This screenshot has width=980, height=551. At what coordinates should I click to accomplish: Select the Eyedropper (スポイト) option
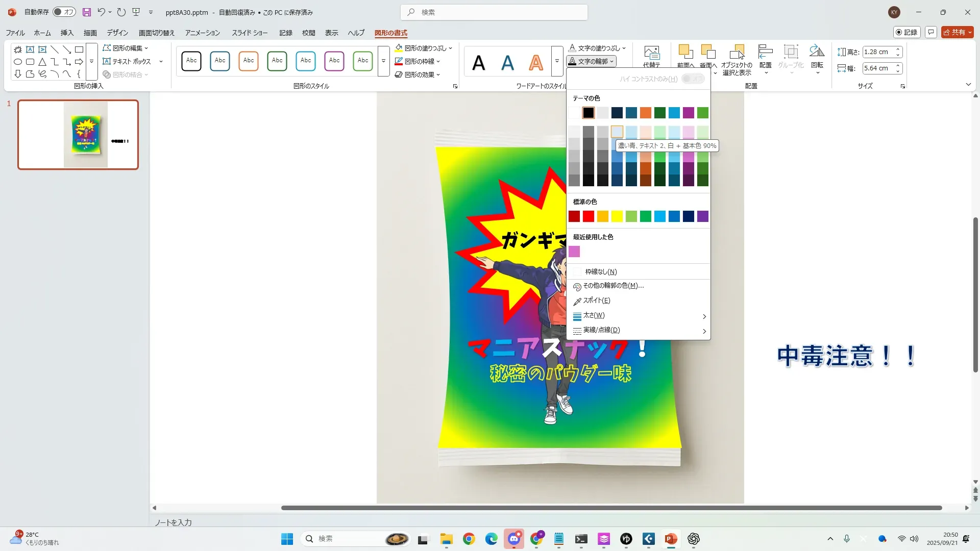click(596, 300)
